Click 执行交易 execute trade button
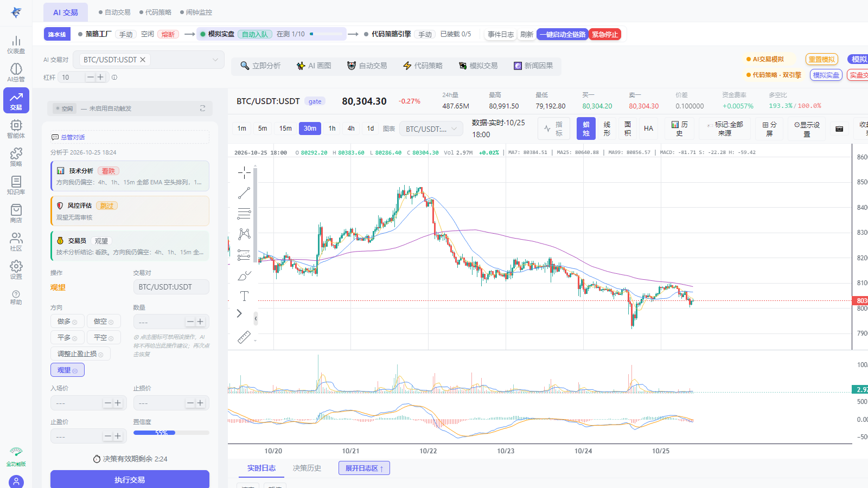Viewport: 868px width, 488px height. coord(130,479)
